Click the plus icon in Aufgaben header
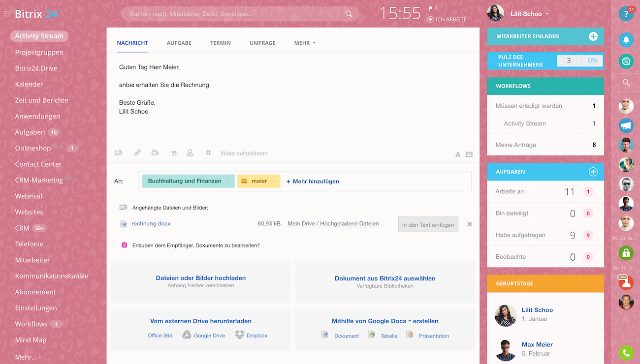640x364 pixels. pos(593,172)
